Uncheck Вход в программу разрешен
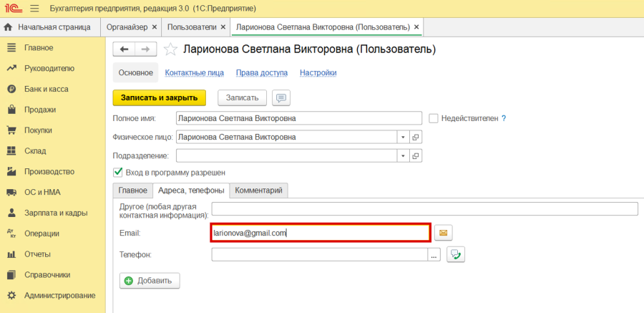The image size is (644, 313). (118, 173)
